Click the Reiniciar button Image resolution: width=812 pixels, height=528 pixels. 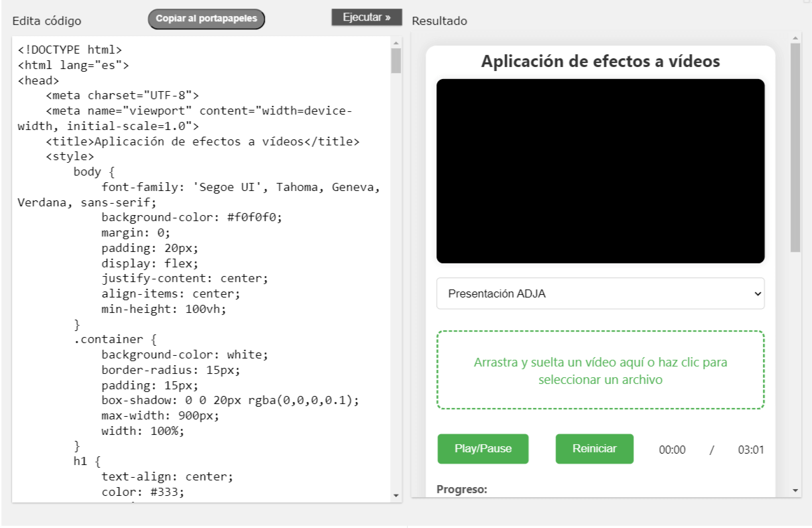(x=595, y=449)
